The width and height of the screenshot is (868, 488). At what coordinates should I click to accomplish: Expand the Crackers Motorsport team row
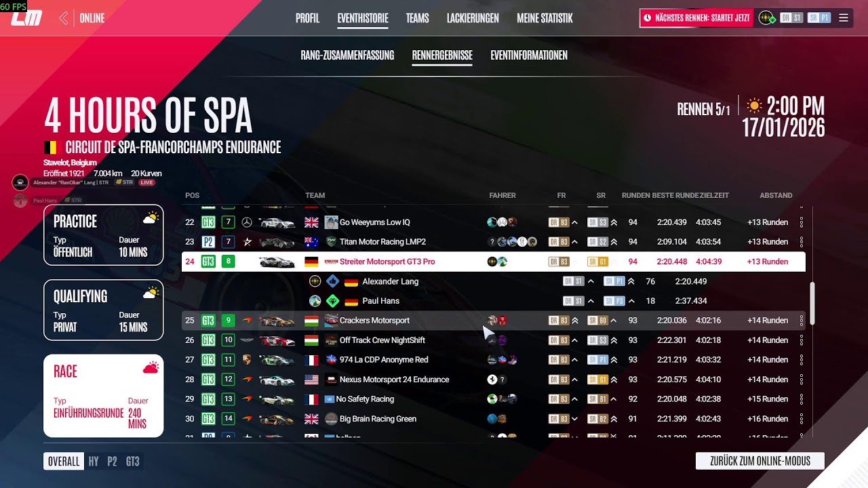coord(493,321)
